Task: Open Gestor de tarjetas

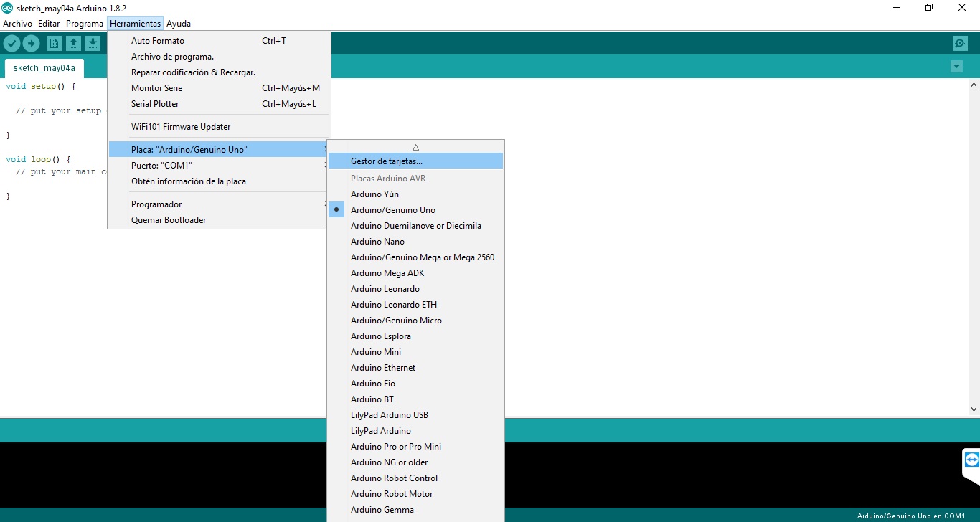Action: tap(416, 161)
